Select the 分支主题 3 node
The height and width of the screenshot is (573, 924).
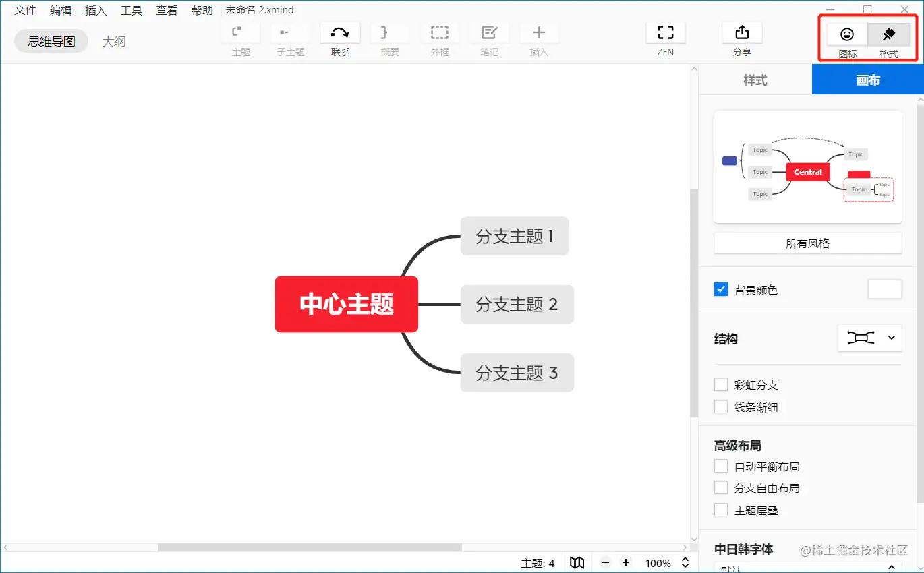(517, 373)
